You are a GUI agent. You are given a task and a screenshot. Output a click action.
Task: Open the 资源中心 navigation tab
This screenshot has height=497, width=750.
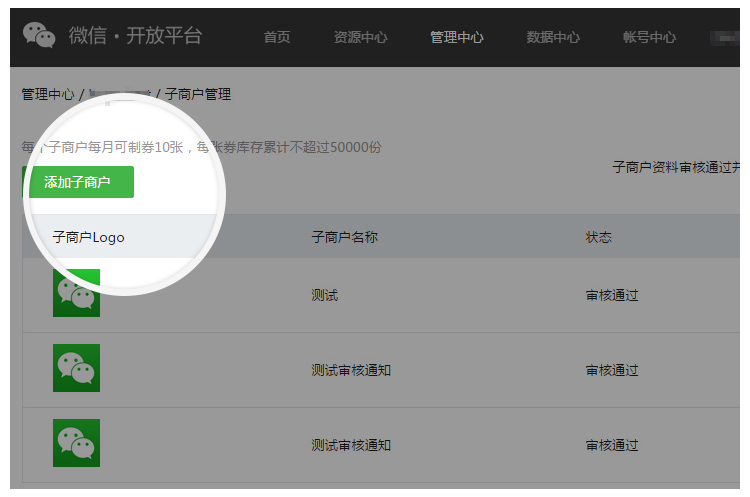[360, 37]
